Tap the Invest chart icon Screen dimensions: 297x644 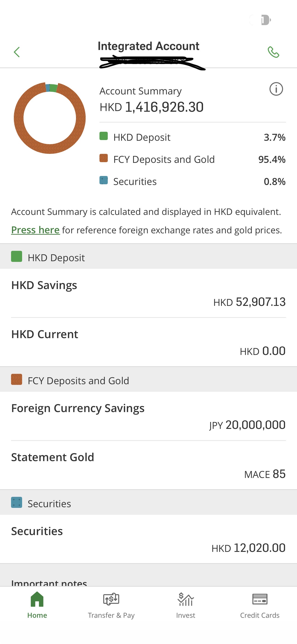186,599
